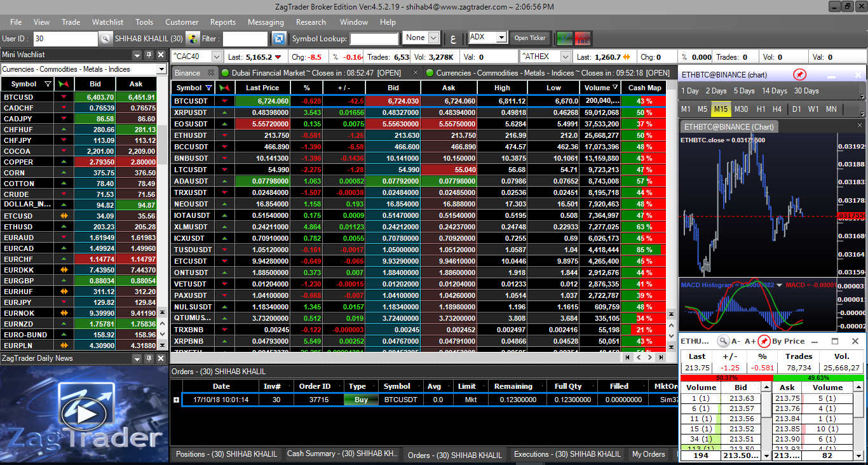Click the up trend arrow in XRPUSDT row
Viewport: 868px width, 465px height.
[x=224, y=112]
